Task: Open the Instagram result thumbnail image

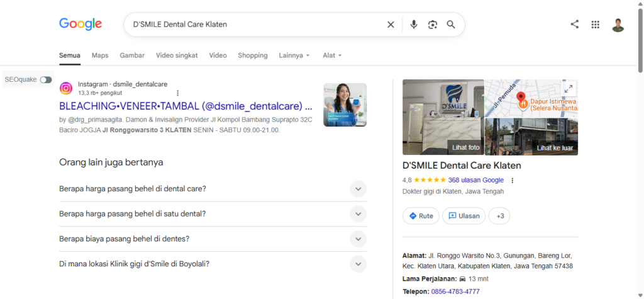Action: click(345, 105)
